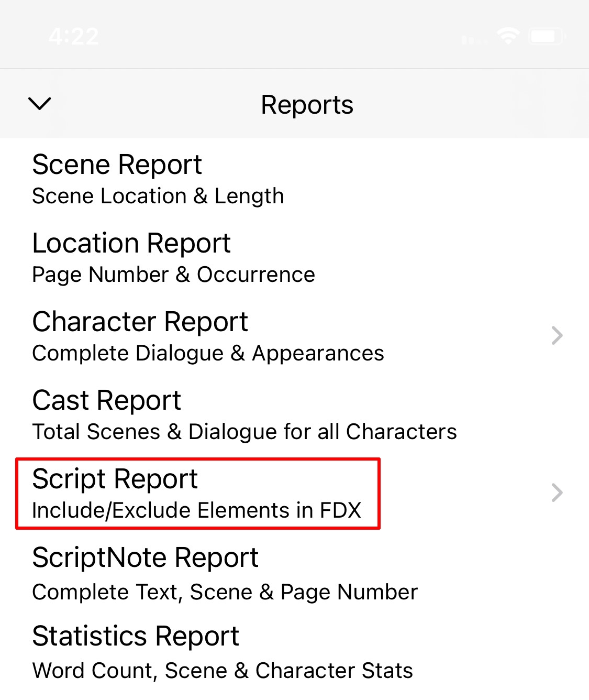Expand Character Report via right chevron

pos(557,335)
